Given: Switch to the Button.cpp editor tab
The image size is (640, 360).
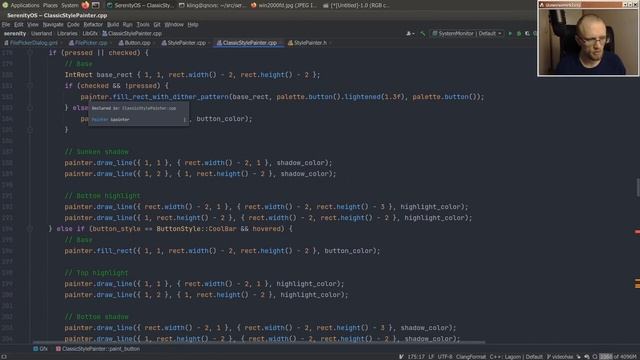Looking at the screenshot, I should (135, 43).
